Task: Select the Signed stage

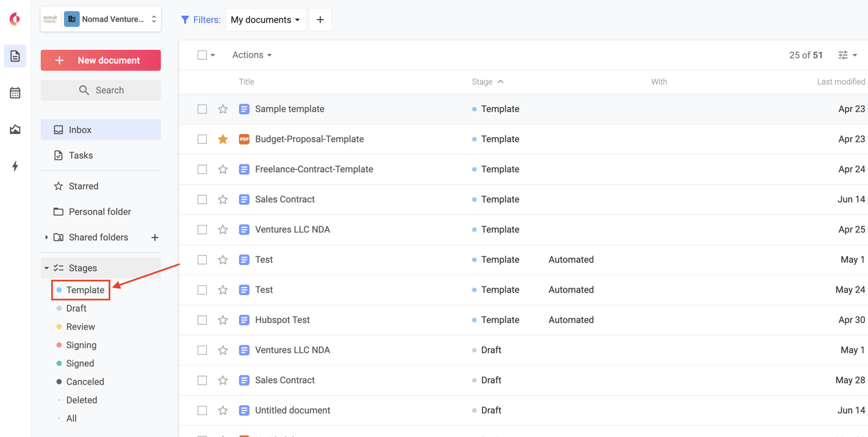Action: [80, 363]
